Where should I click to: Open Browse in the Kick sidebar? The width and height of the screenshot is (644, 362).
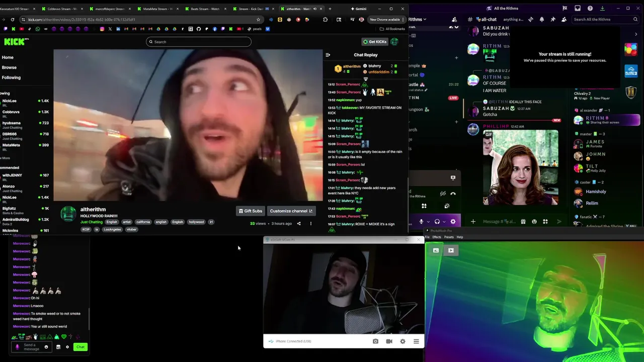point(9,67)
